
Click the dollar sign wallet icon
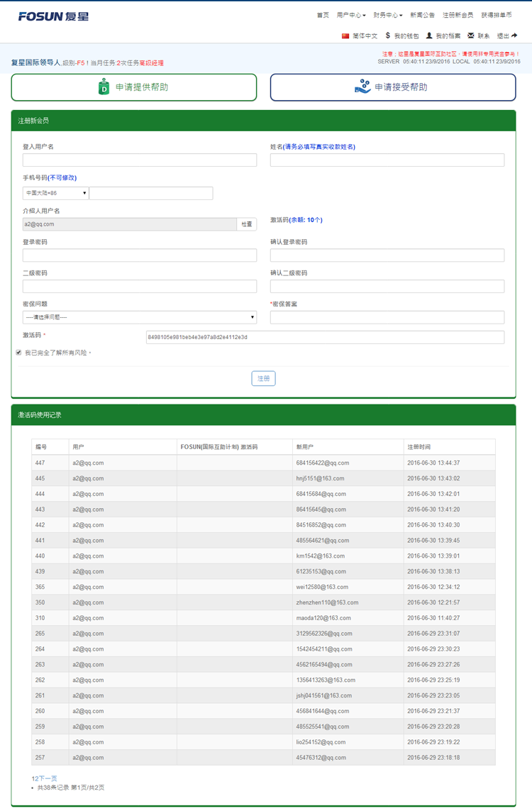point(388,35)
